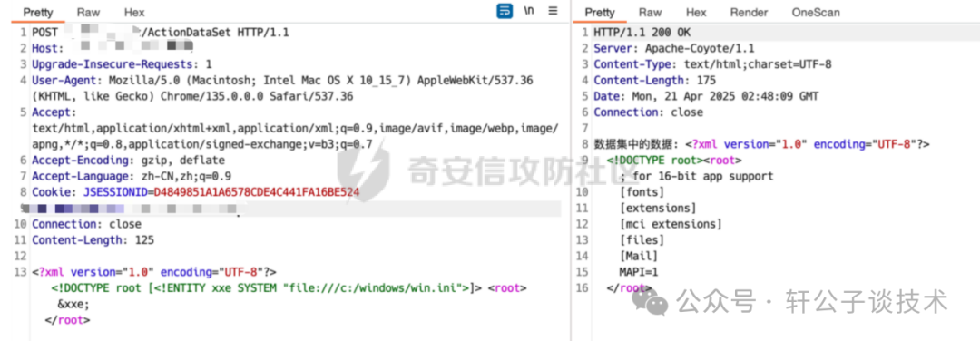Click the DOCTYPE ENTITY xxe SYSTEM line
Screen dimensions: 980x341
tap(289, 288)
